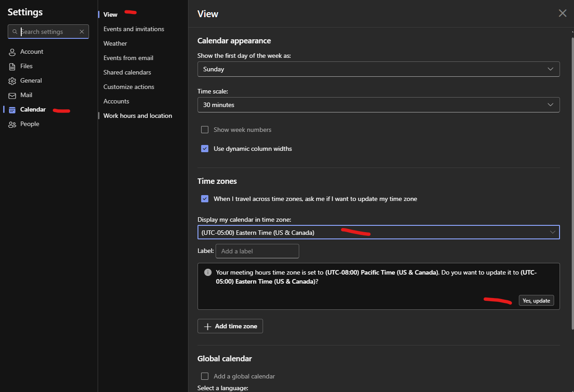
Task: Toggle the travel time zone prompt checkbox
Action: click(x=205, y=199)
